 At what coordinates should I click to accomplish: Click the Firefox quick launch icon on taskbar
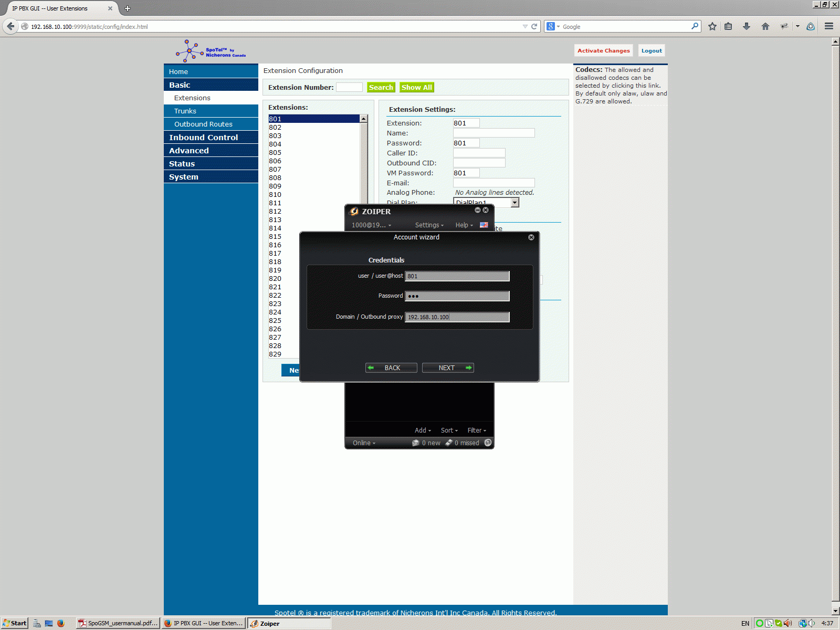point(61,623)
